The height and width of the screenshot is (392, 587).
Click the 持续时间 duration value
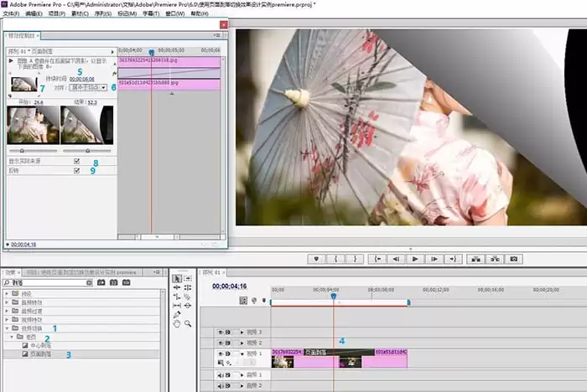tap(82, 79)
